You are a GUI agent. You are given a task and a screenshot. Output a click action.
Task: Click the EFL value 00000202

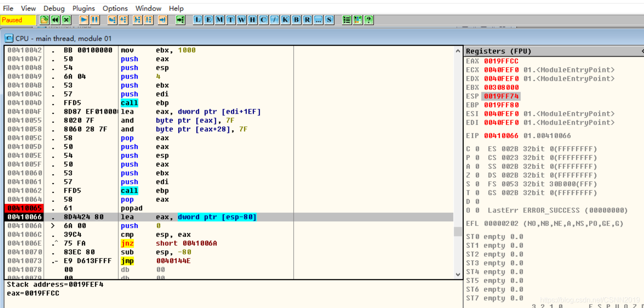coord(501,223)
